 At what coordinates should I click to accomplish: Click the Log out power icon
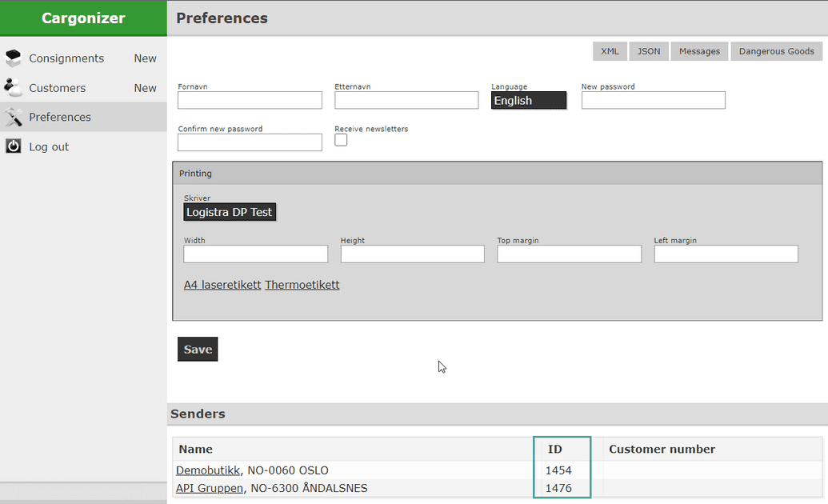click(x=14, y=146)
